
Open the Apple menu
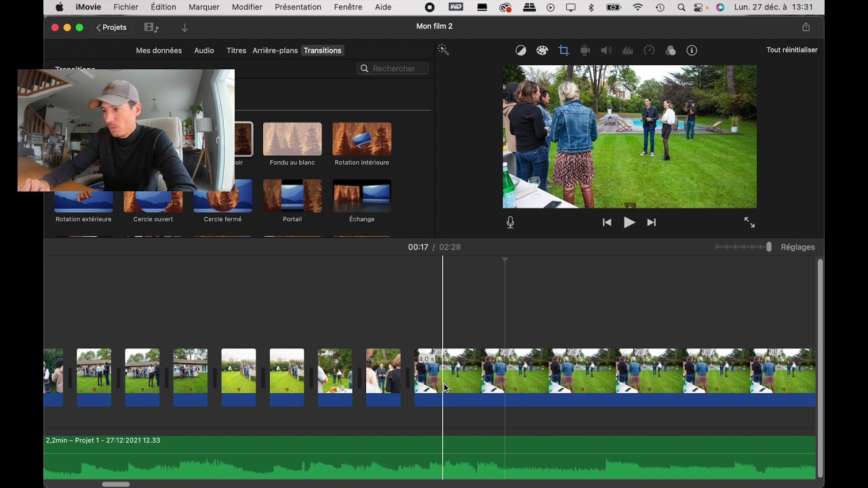59,7
